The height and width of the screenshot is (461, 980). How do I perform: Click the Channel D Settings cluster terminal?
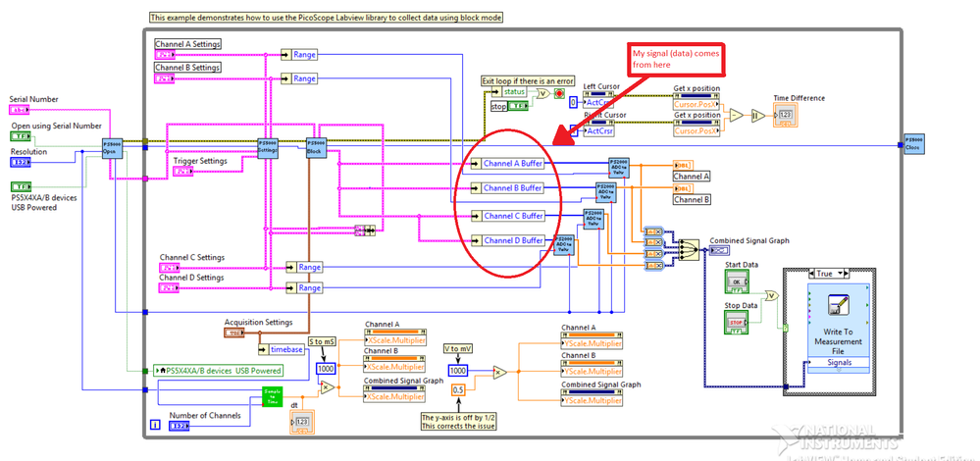pos(170,288)
